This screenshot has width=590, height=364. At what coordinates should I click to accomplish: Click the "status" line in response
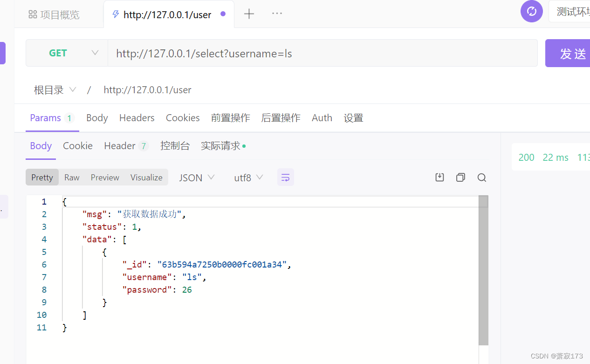click(111, 227)
